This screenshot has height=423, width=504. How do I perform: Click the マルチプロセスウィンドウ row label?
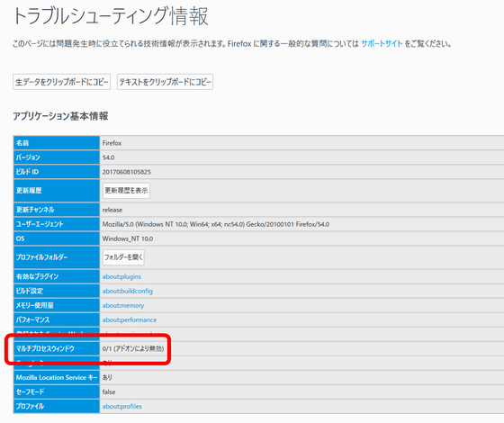click(45, 349)
